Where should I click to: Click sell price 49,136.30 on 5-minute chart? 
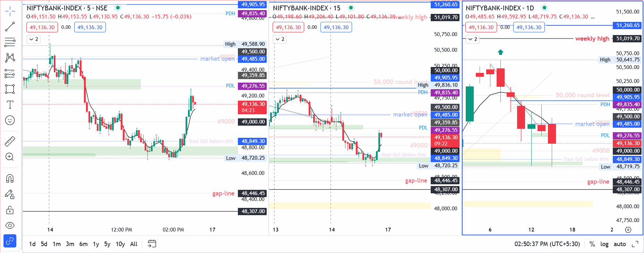42,27
